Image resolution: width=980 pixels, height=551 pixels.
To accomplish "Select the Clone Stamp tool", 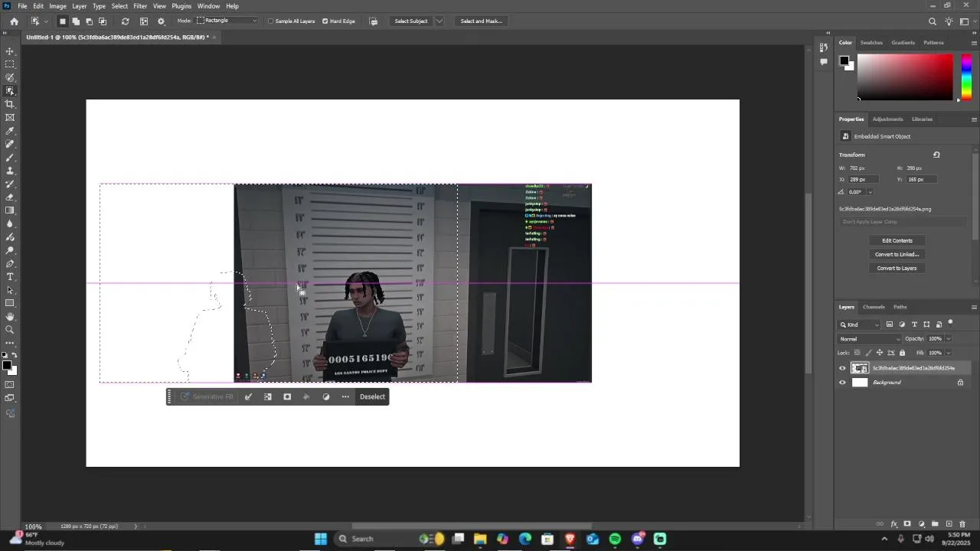I will click(x=10, y=171).
